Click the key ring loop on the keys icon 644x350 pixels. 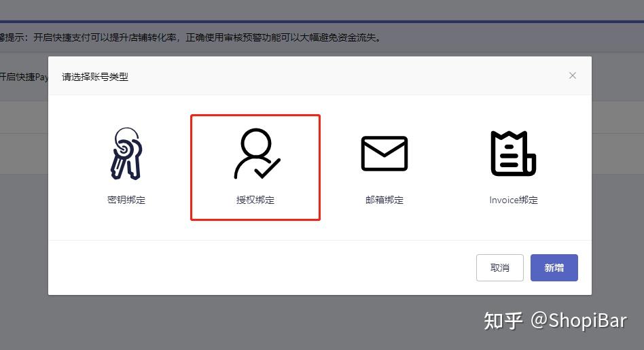pos(127,137)
